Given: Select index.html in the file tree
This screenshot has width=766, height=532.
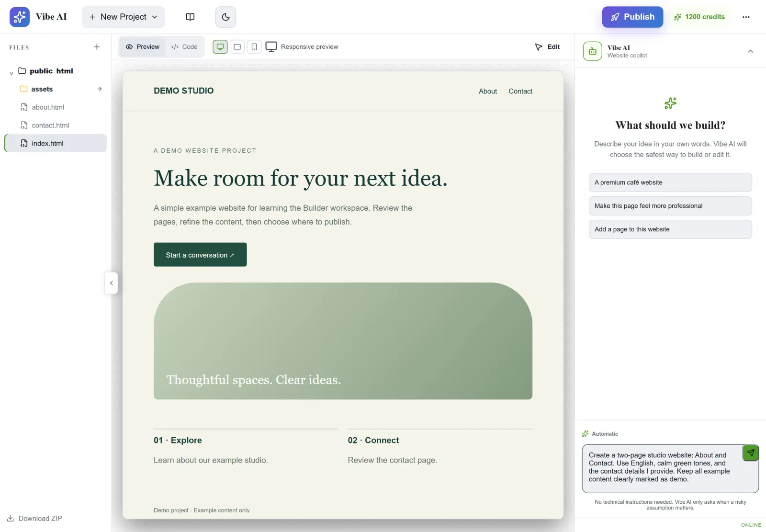Looking at the screenshot, I should point(56,143).
